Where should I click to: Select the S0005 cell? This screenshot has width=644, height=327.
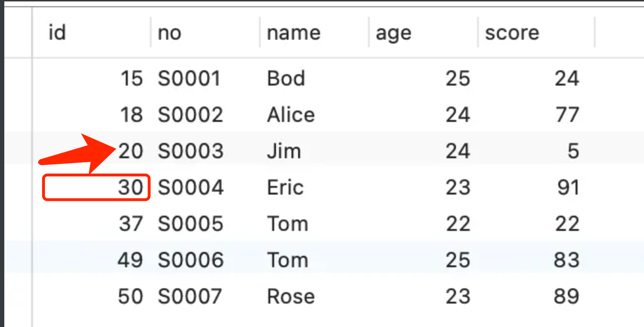pos(190,224)
